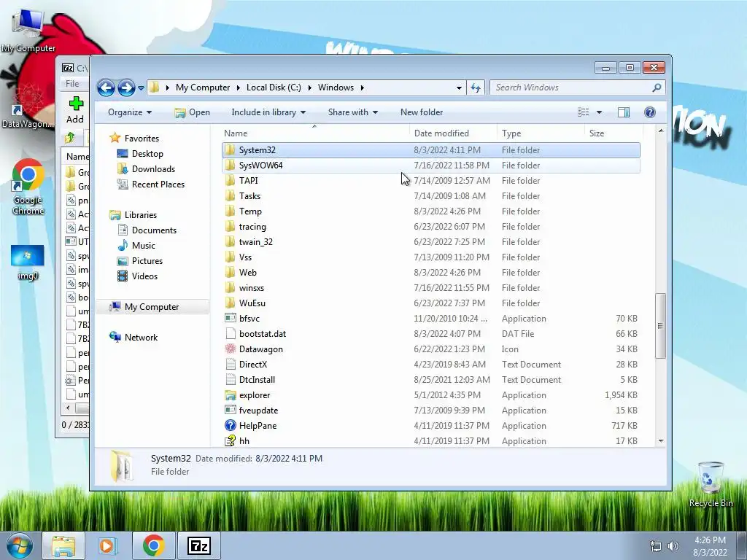Refresh the Windows folder view
The height and width of the screenshot is (560, 747).
(x=476, y=87)
